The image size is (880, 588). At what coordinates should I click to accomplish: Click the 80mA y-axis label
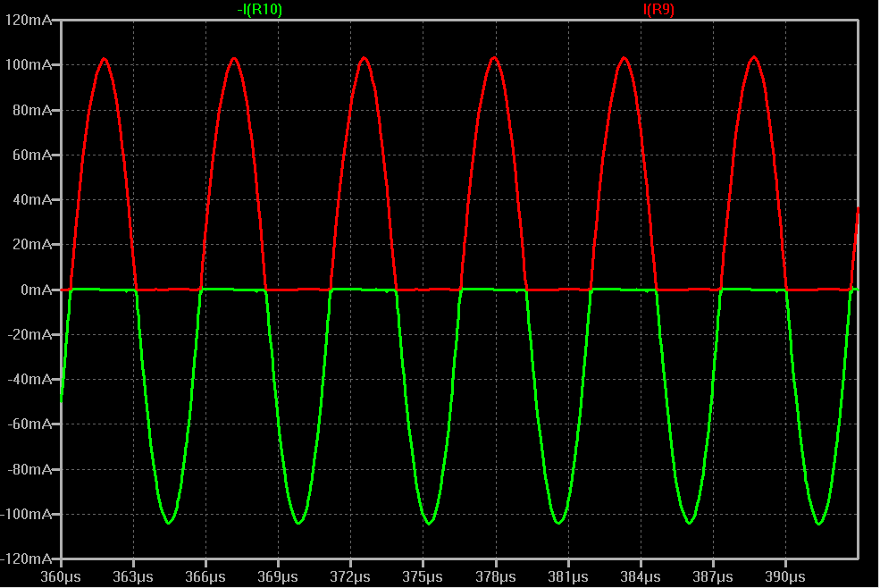(32, 110)
